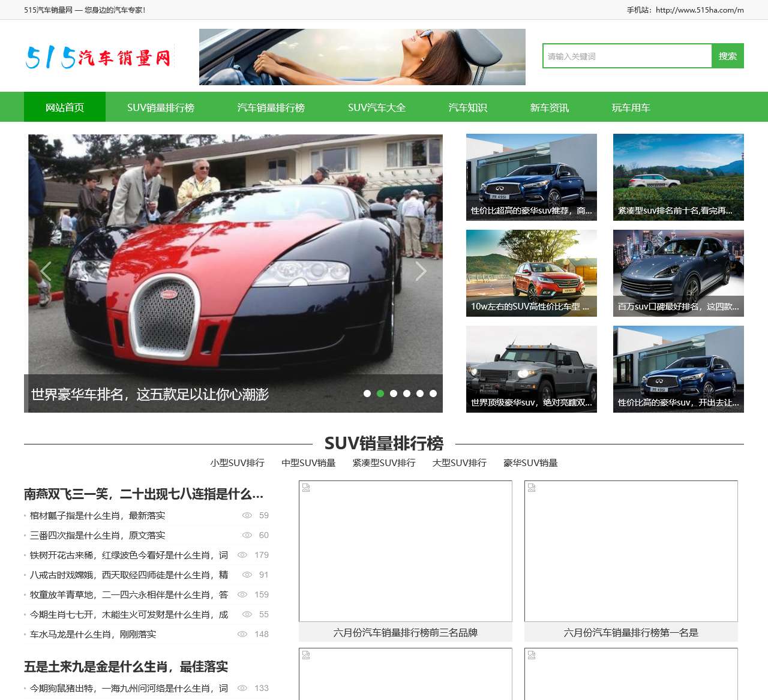Open 百万suv口碑最好排名 thumbnail
The height and width of the screenshot is (700, 768).
coord(679,273)
